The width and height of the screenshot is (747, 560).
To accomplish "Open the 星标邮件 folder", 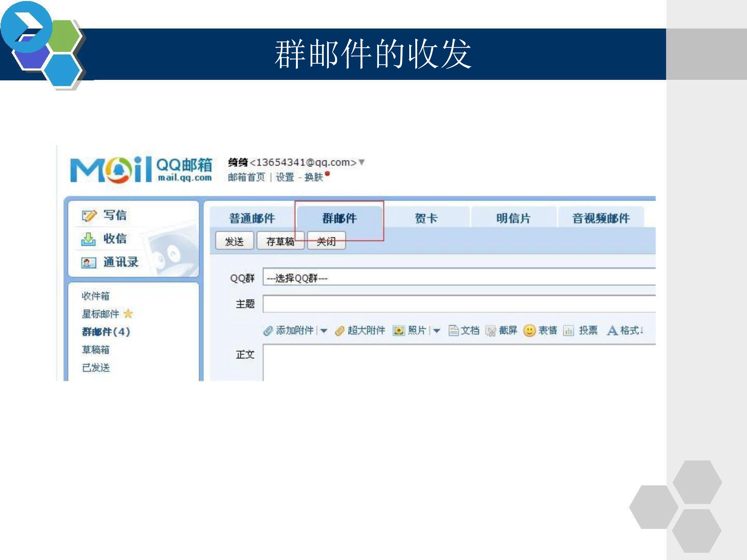I will [x=100, y=314].
